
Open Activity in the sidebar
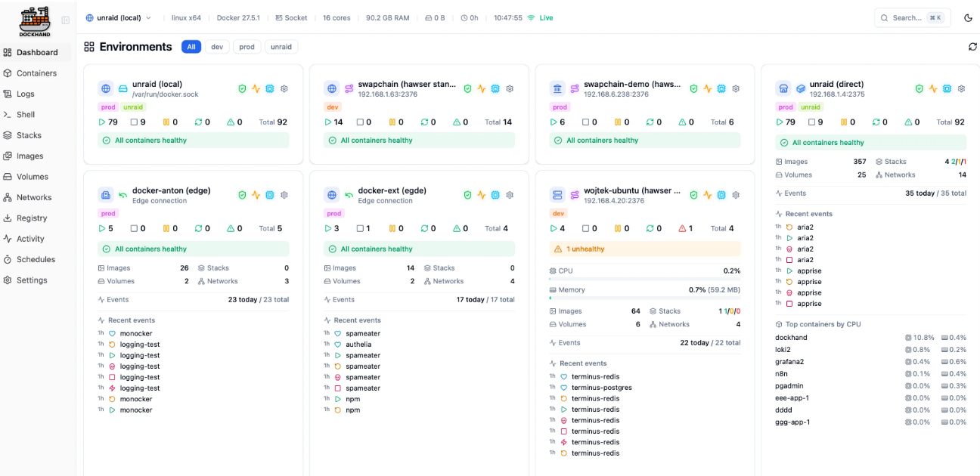coord(36,239)
